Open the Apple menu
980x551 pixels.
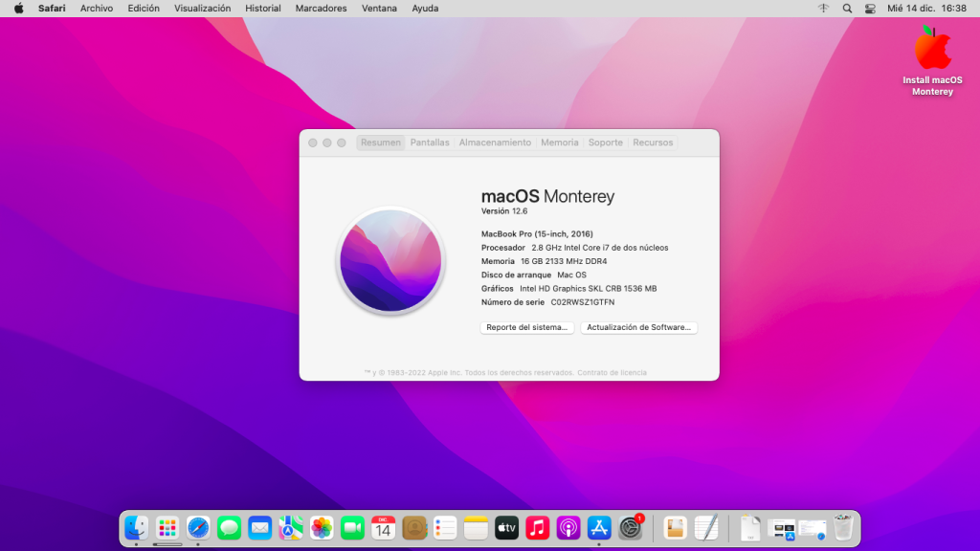tap(18, 8)
